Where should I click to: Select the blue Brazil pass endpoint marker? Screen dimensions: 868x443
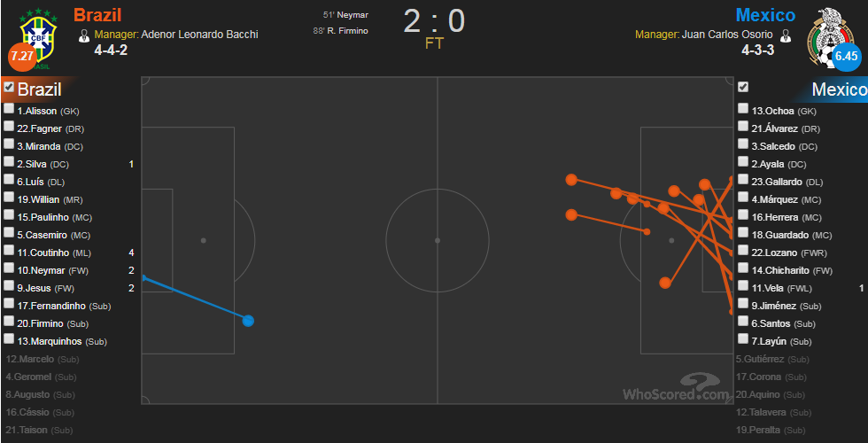point(248,321)
